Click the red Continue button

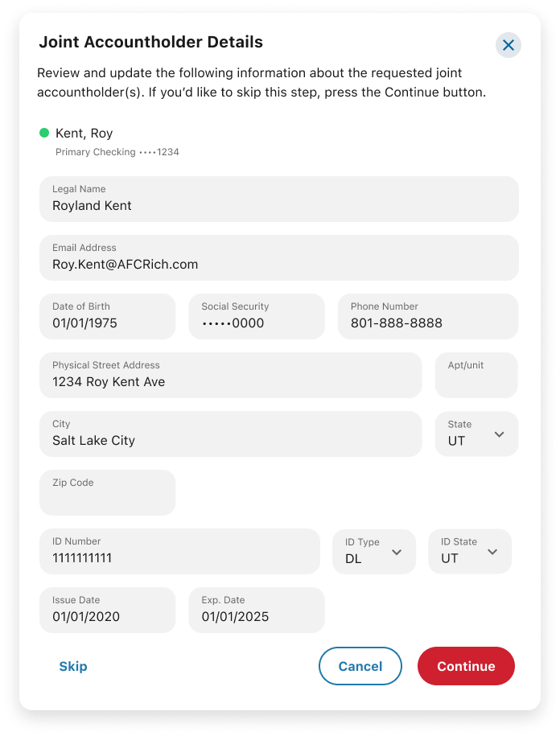tap(466, 666)
